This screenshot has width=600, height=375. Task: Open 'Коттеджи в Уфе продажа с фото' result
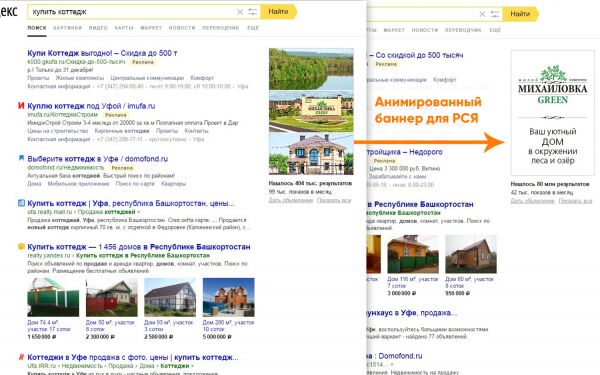(x=133, y=357)
